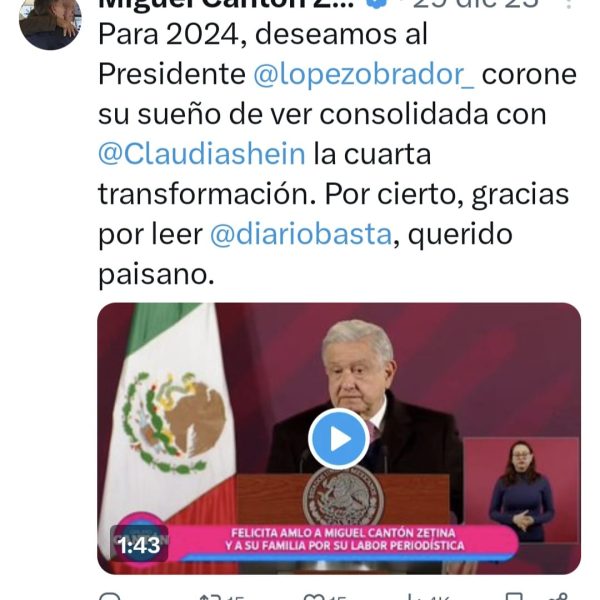Screen dimensions: 600x600
Task: Open the tweet's three-dot more options menu
Action: [569, 4]
